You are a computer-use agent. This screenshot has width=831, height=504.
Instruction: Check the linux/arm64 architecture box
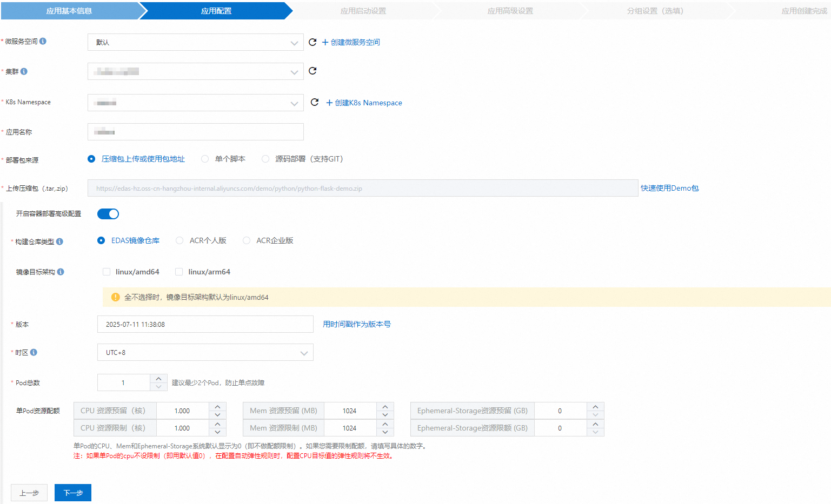pyautogui.click(x=179, y=272)
